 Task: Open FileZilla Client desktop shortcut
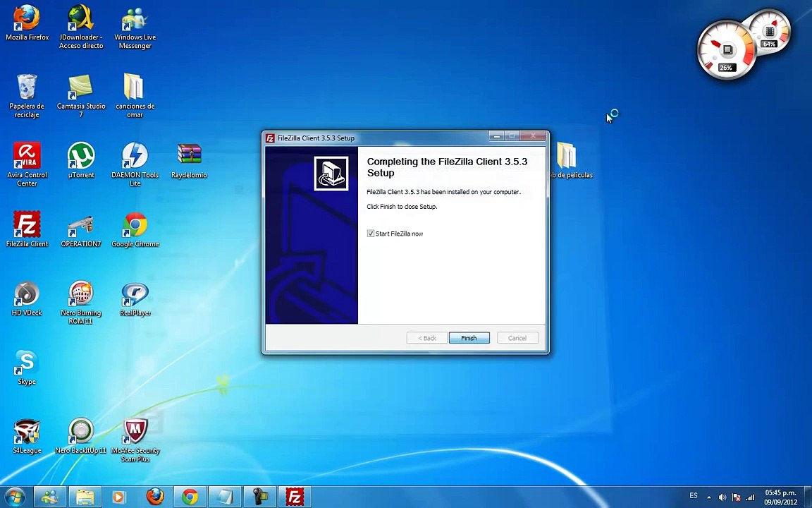point(27,229)
